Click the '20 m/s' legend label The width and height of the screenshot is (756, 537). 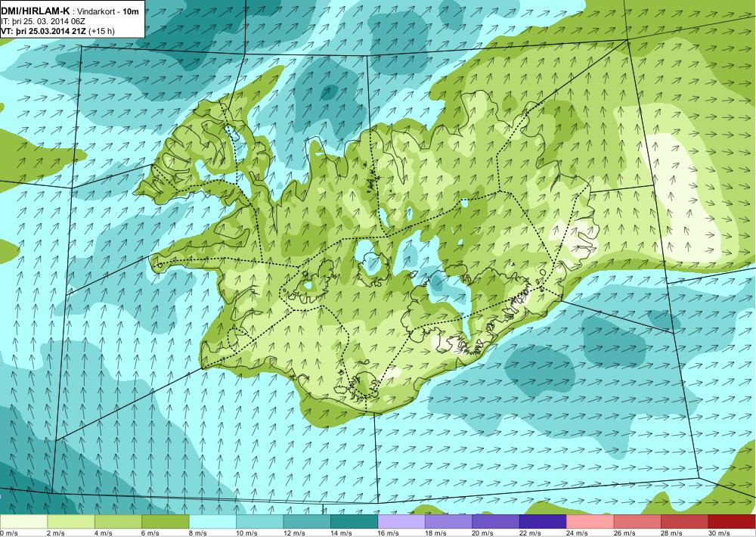(483, 532)
